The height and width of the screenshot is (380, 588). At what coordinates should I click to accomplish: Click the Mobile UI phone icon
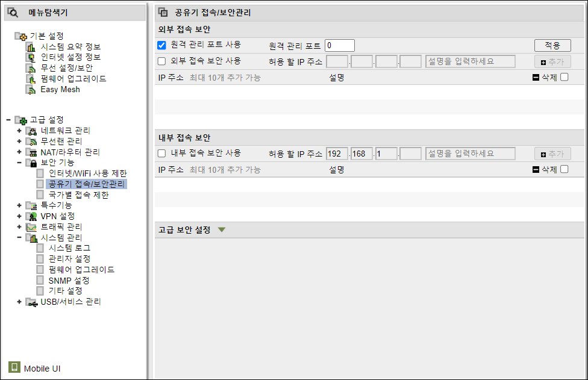14,367
